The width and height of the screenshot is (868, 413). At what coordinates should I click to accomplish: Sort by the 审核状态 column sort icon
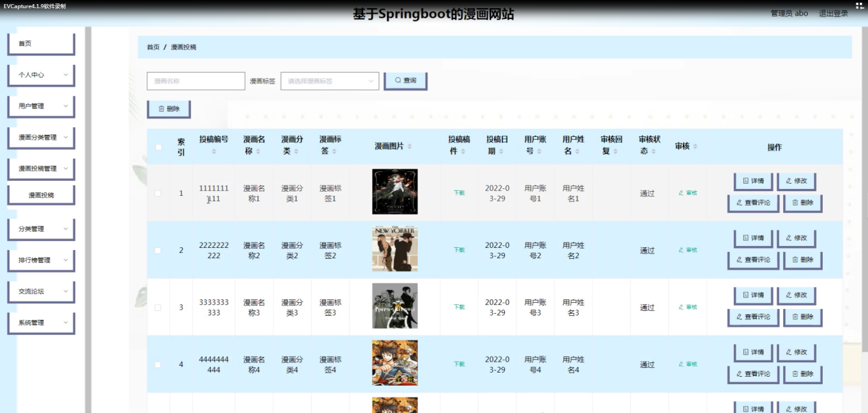[x=655, y=153]
